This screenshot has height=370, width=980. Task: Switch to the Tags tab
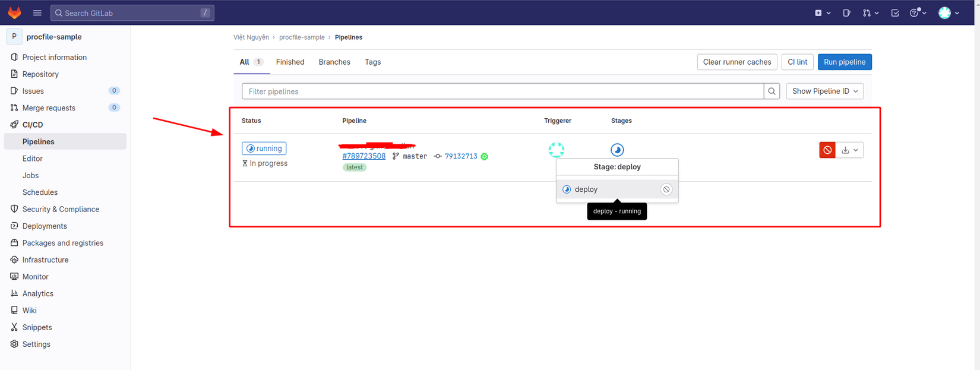click(x=373, y=62)
